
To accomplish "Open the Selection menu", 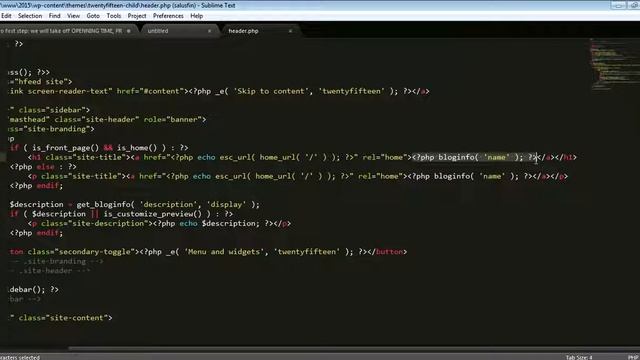I will coord(30,16).
